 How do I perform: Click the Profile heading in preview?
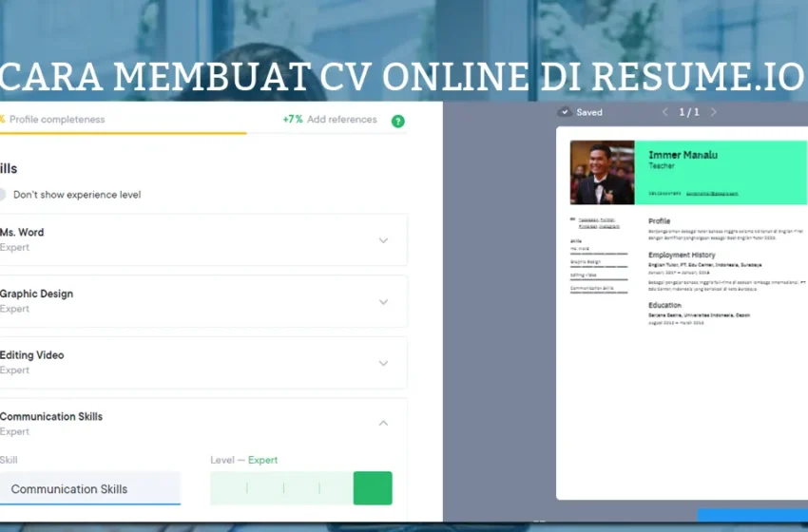click(x=659, y=221)
